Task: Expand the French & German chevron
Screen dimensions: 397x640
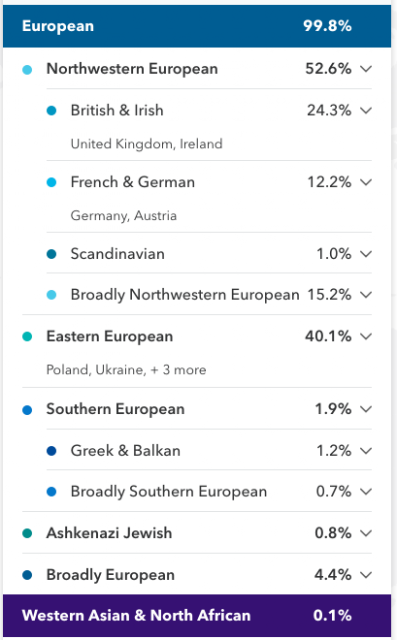Action: [366, 182]
